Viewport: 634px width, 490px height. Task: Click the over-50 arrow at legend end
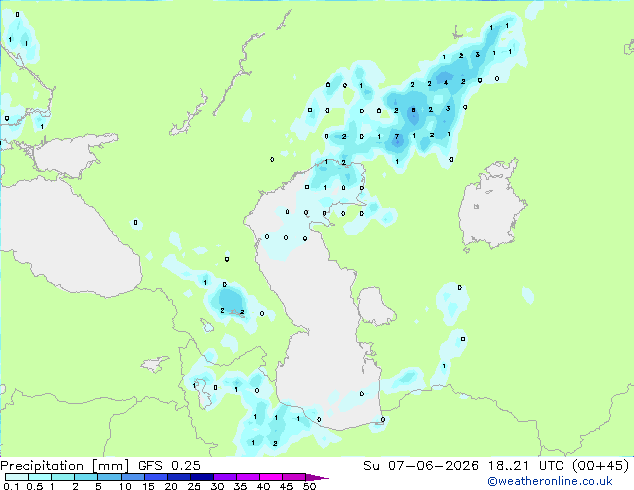pos(317,477)
